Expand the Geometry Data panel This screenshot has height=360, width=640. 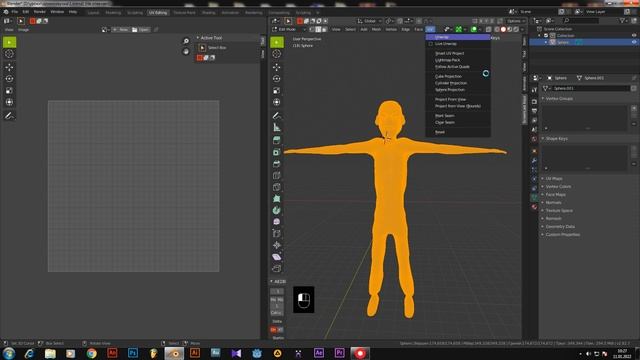pos(559,227)
